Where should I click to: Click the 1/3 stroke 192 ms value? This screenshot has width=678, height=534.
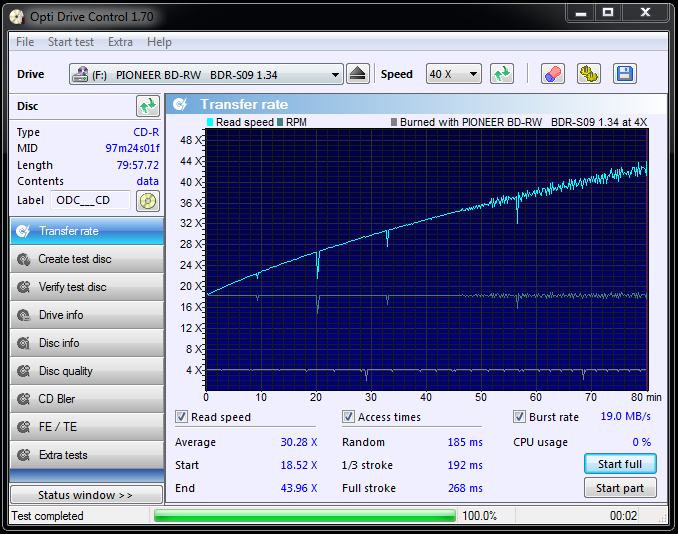point(465,465)
